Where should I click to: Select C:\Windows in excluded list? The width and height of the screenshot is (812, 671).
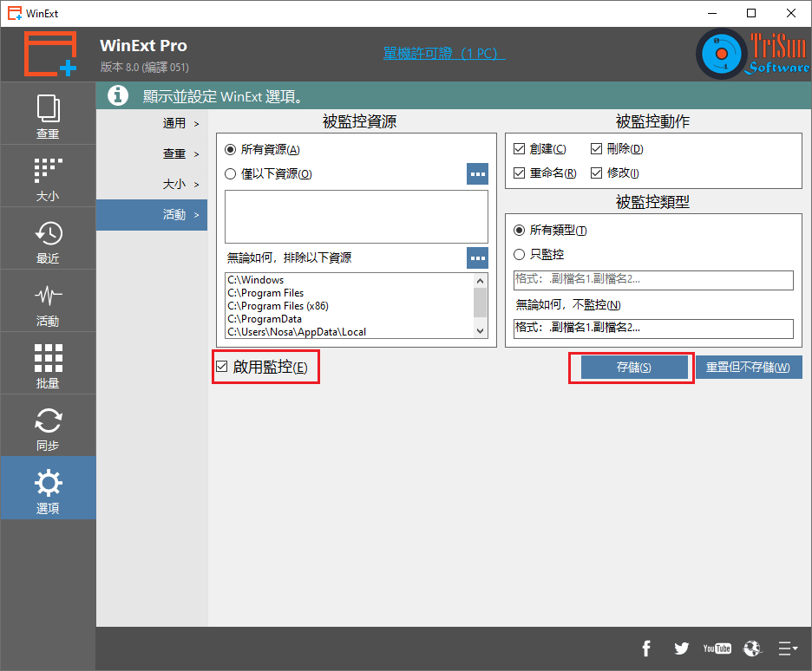tap(256, 280)
